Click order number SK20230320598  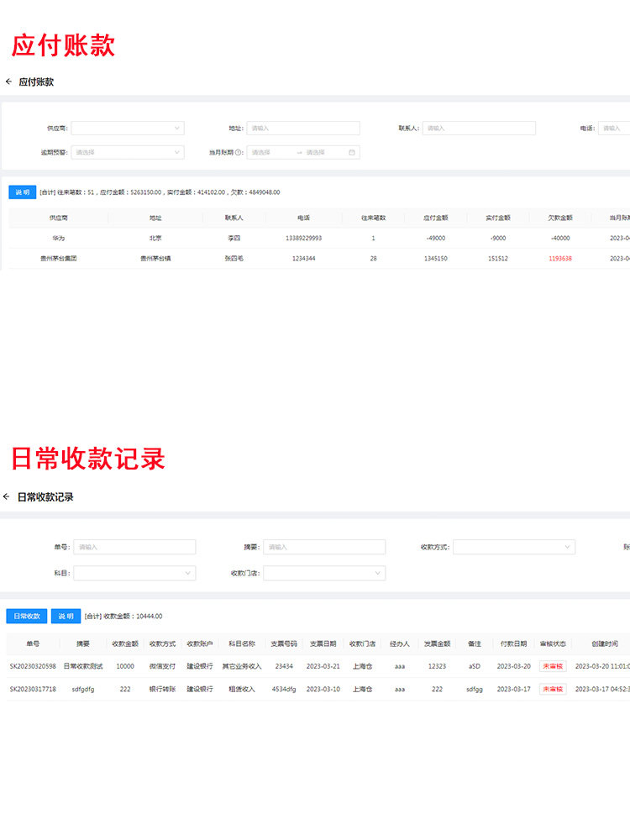click(x=33, y=666)
